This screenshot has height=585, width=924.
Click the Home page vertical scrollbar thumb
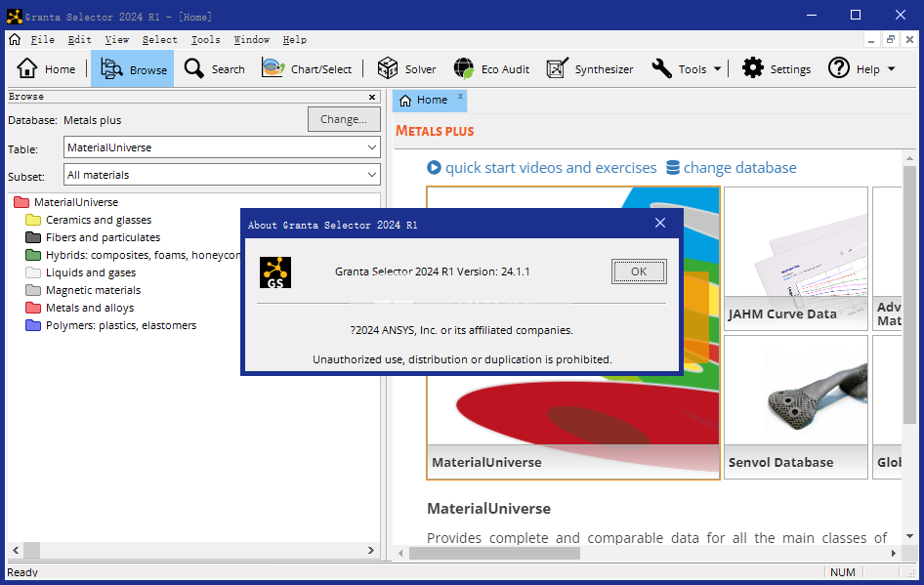(x=909, y=295)
